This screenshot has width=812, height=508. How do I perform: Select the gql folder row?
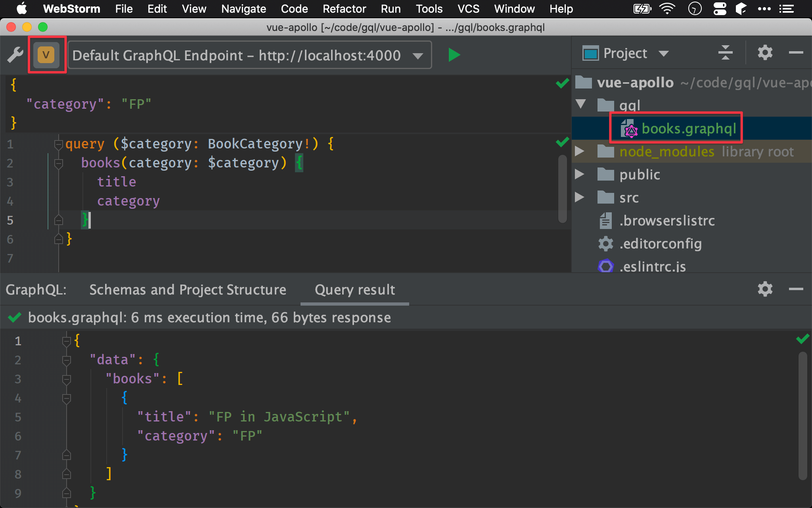(x=692, y=105)
